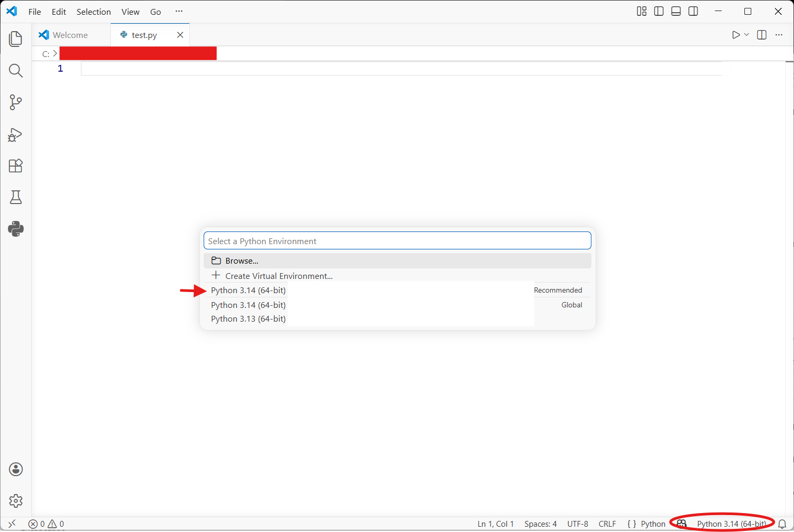
Task: Open the Source Control view
Action: point(16,102)
